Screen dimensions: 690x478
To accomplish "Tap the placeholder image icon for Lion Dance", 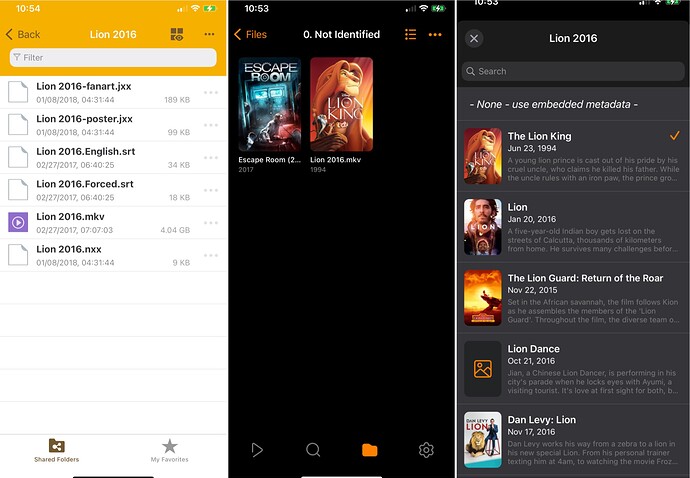I will tap(483, 369).
